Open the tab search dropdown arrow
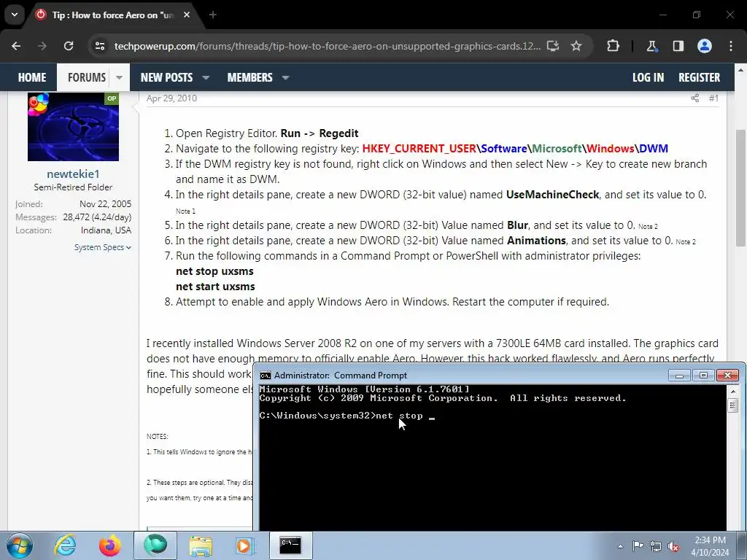Viewport: 747px width, 560px height. (x=15, y=15)
